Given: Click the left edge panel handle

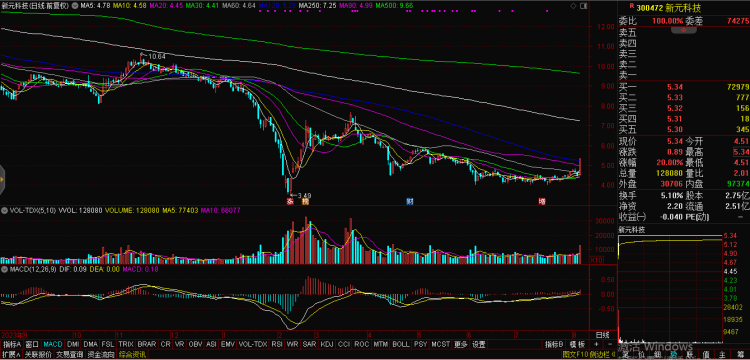Looking at the screenshot, I should pos(2,179).
